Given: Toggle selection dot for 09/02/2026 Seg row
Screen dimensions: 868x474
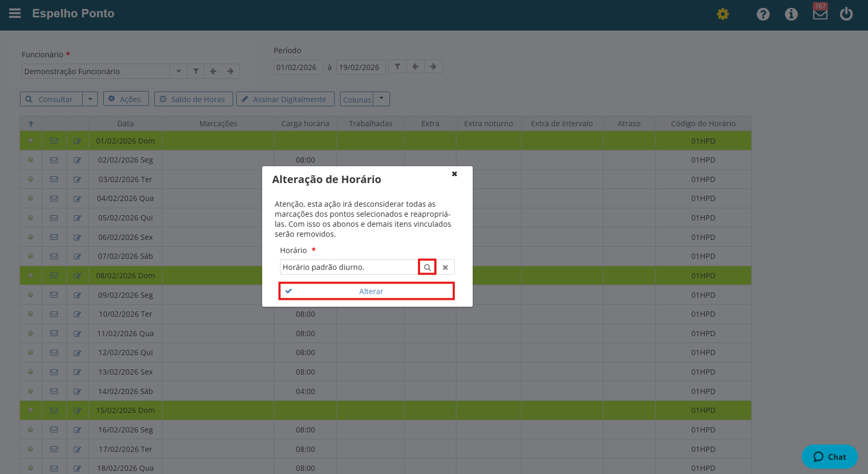Looking at the screenshot, I should [x=31, y=295].
